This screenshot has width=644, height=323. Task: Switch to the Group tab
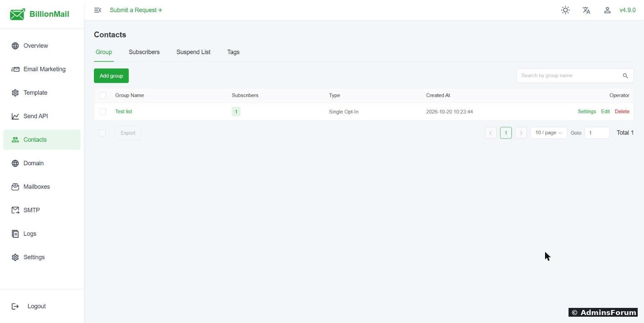tap(104, 52)
